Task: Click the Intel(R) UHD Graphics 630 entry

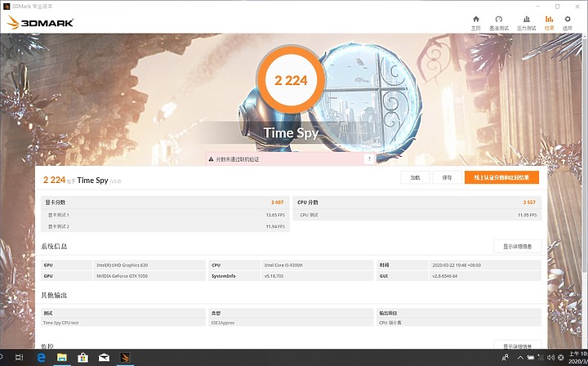Action: (x=122, y=266)
